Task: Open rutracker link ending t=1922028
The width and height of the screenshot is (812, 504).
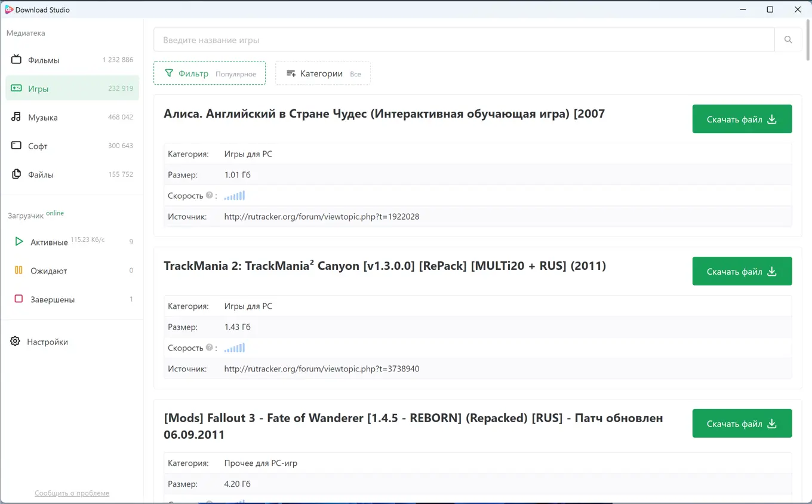Action: point(322,217)
